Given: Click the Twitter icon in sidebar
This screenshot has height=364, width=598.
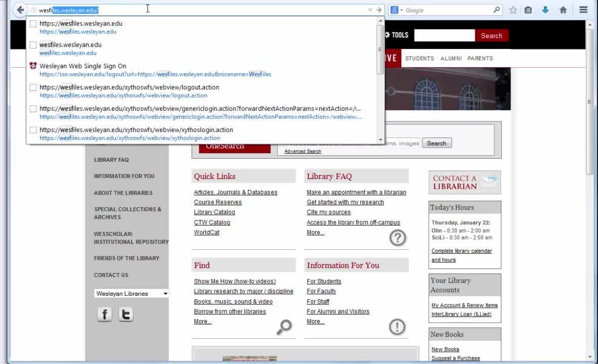Looking at the screenshot, I should click(125, 314).
